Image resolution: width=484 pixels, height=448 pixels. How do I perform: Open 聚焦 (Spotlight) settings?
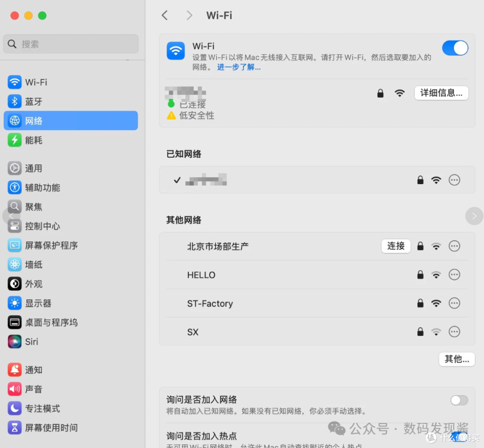[70, 207]
